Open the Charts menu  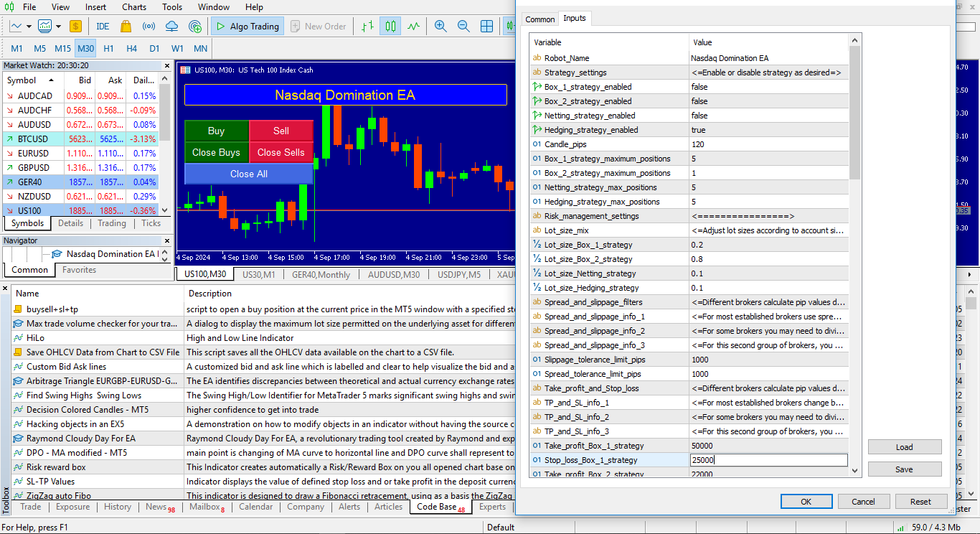tap(134, 7)
